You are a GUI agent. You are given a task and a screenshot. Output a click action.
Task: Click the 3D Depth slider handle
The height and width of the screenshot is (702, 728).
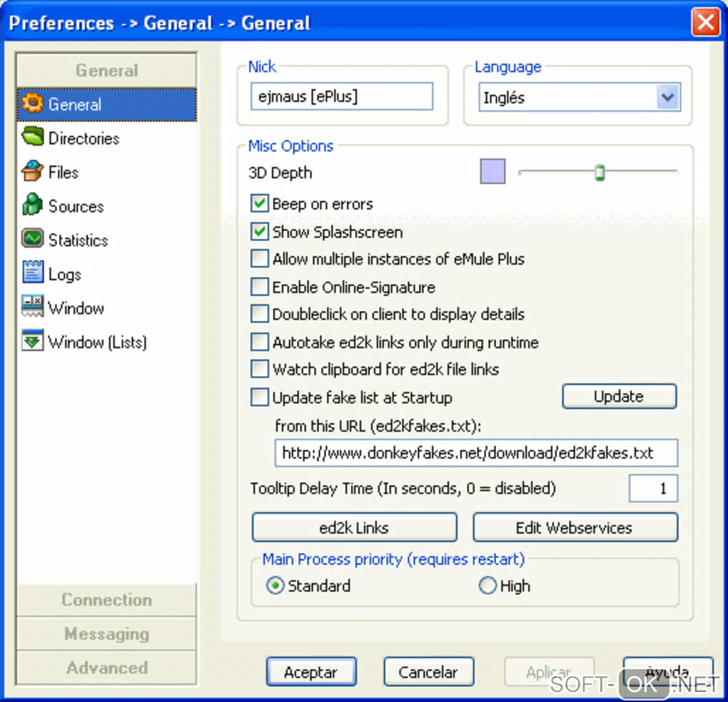coord(600,172)
